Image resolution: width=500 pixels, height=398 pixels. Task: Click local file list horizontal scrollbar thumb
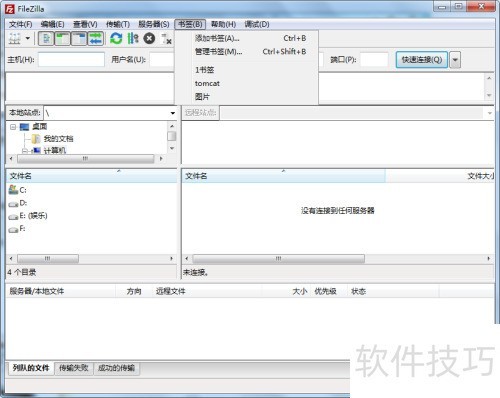[x=48, y=258]
